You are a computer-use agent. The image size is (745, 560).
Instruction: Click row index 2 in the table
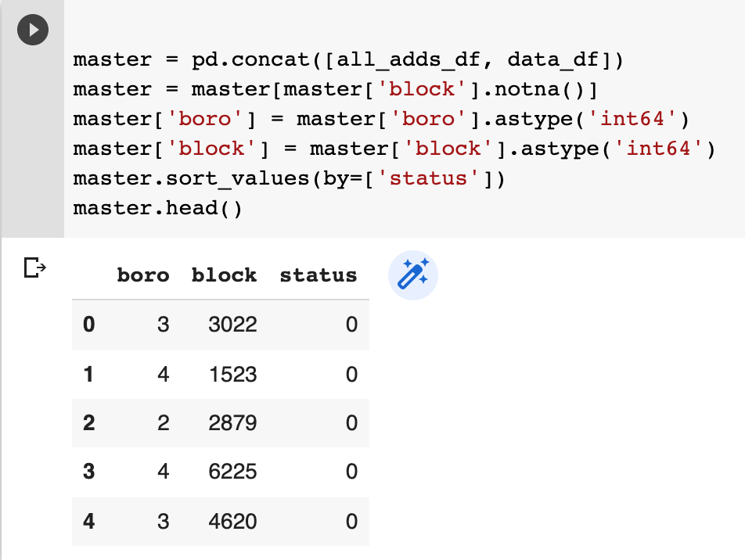89,422
